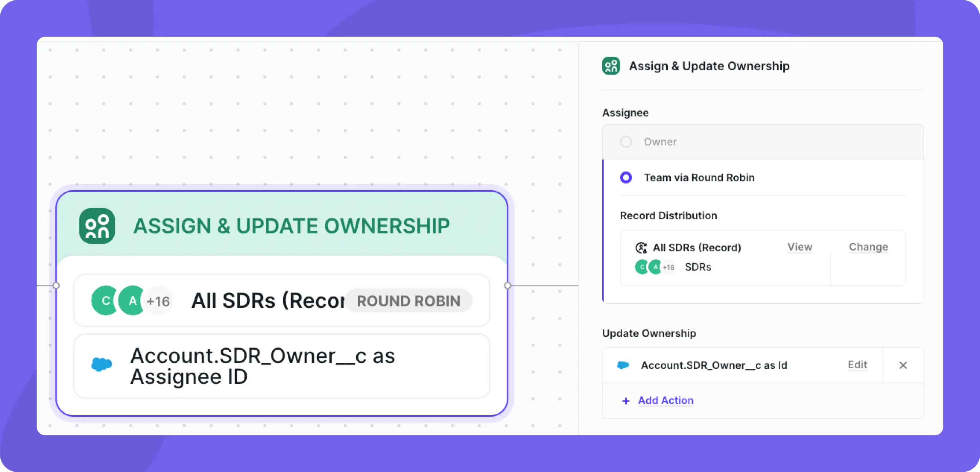Click the Add Action link

pos(666,400)
